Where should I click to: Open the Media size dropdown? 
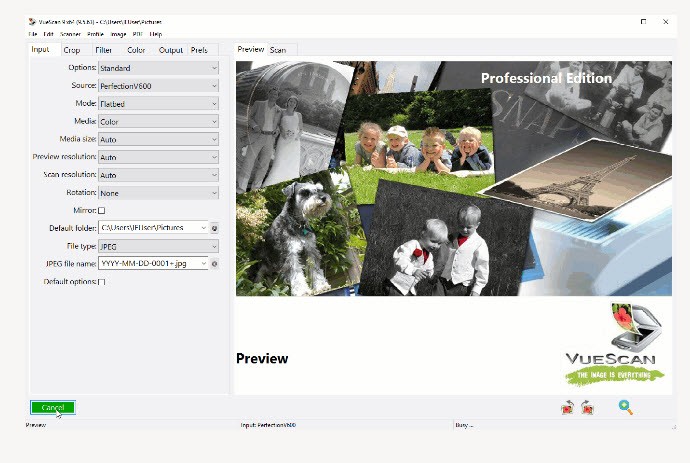pos(158,140)
